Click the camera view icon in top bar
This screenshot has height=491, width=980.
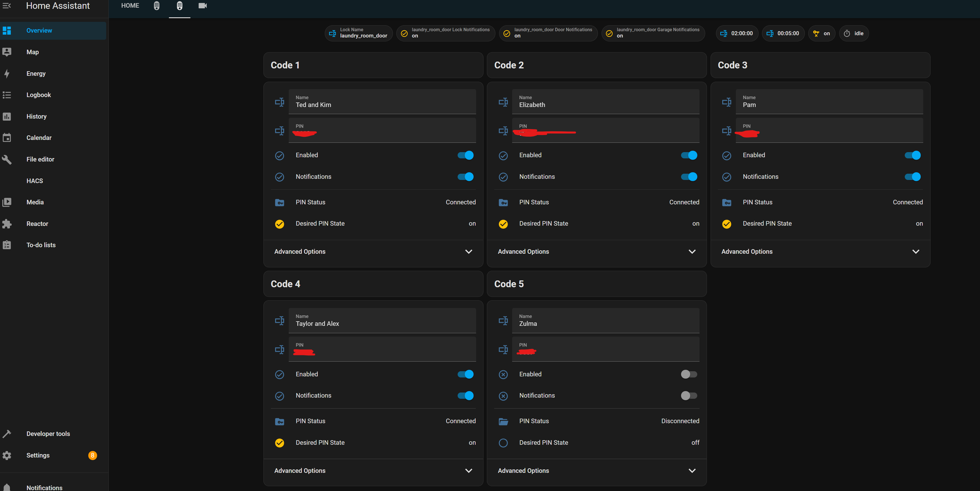click(x=203, y=6)
